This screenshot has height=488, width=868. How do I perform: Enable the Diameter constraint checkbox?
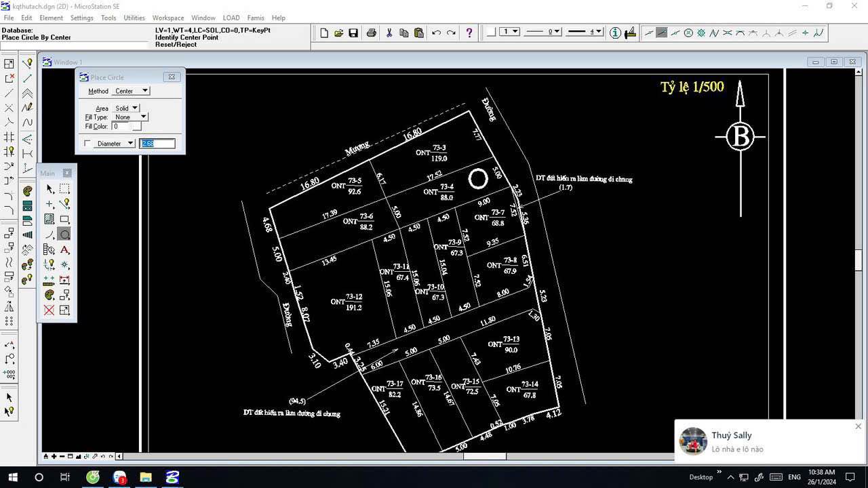87,143
